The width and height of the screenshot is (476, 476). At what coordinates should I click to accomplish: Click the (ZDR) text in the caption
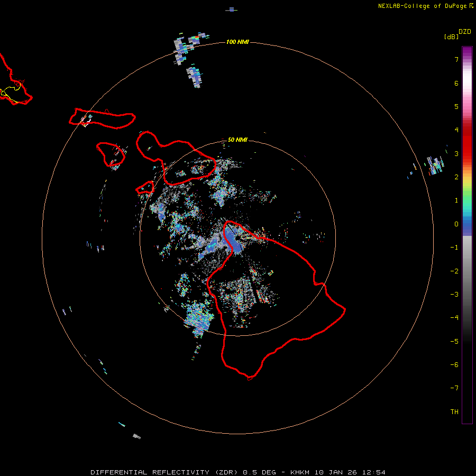pos(226,472)
